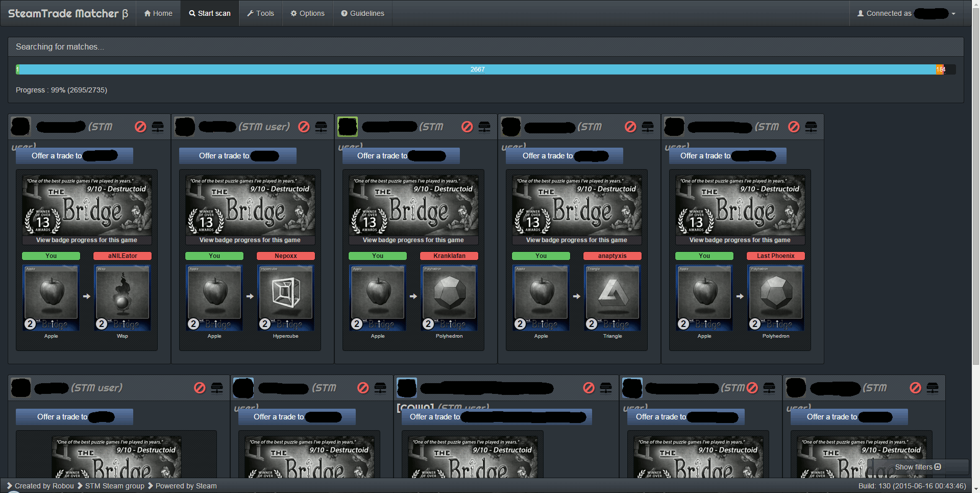Image resolution: width=980 pixels, height=493 pixels.
Task: Click the Last Phoenix red name label
Action: [x=776, y=256]
